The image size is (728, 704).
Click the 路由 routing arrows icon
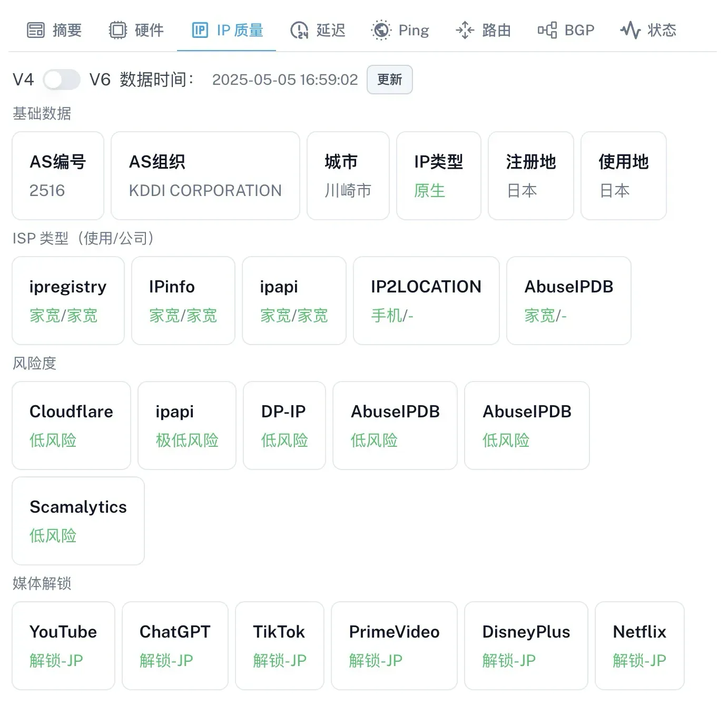[x=465, y=31]
